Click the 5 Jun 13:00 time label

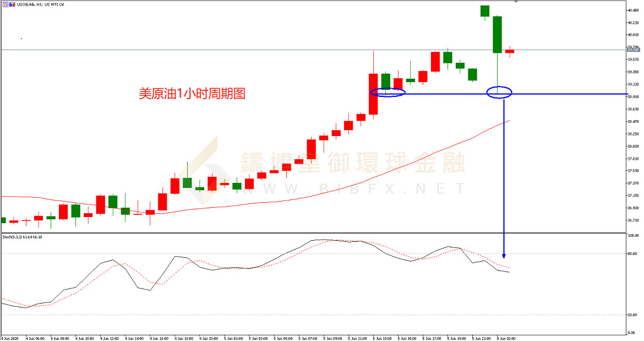[x=381, y=338]
